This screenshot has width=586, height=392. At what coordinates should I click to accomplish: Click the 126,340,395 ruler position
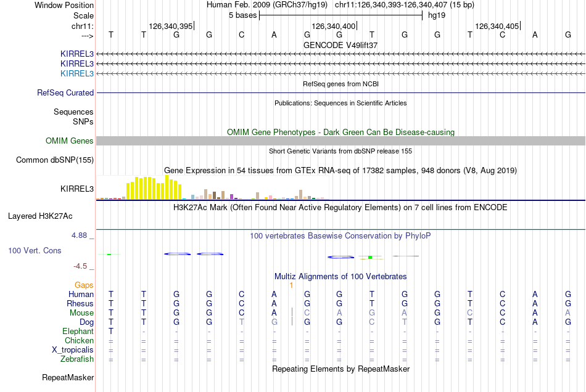(171, 26)
